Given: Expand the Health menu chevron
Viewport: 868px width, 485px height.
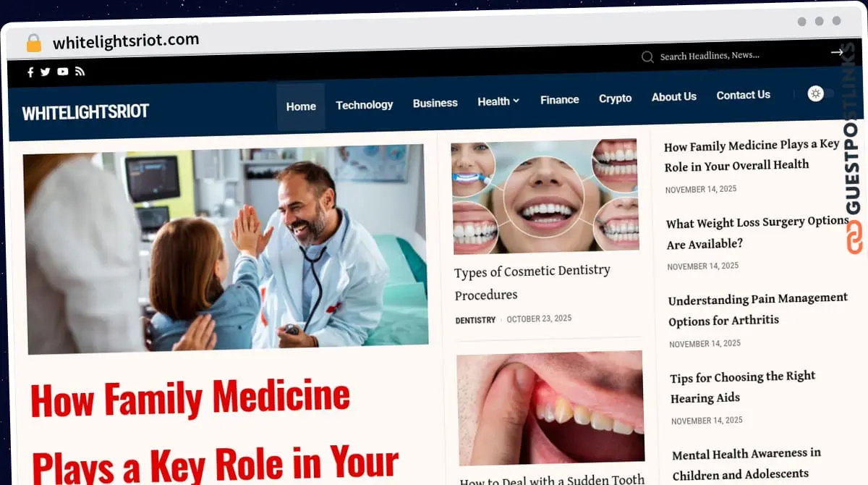Looking at the screenshot, I should click(x=516, y=101).
